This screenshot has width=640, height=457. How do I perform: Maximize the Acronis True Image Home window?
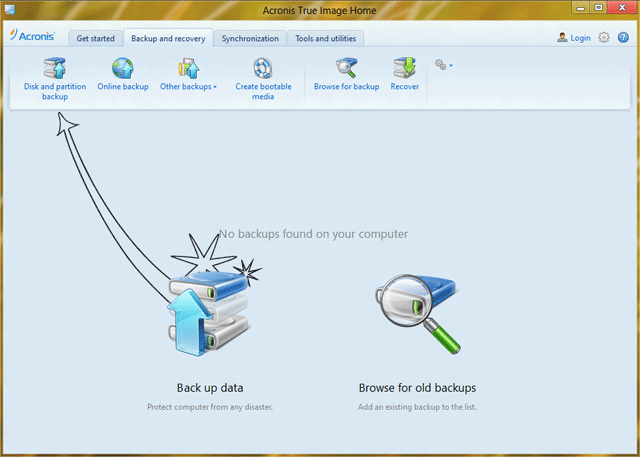click(x=596, y=8)
